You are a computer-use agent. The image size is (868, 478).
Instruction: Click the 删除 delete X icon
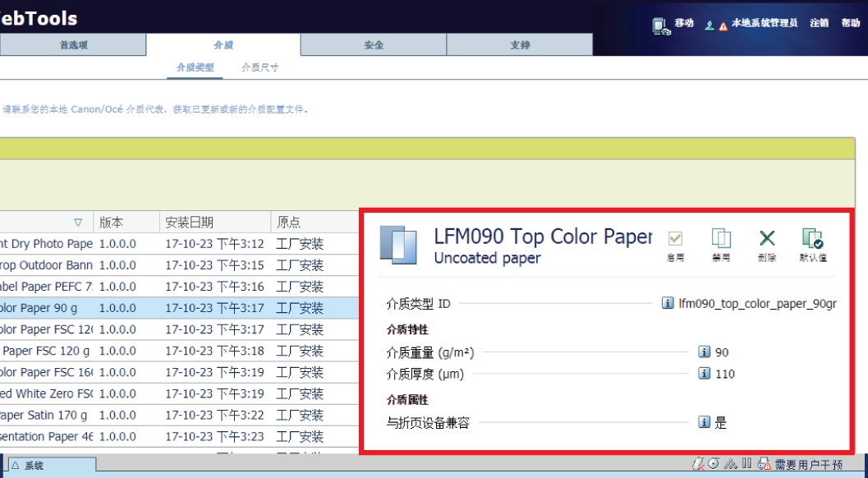(767, 238)
